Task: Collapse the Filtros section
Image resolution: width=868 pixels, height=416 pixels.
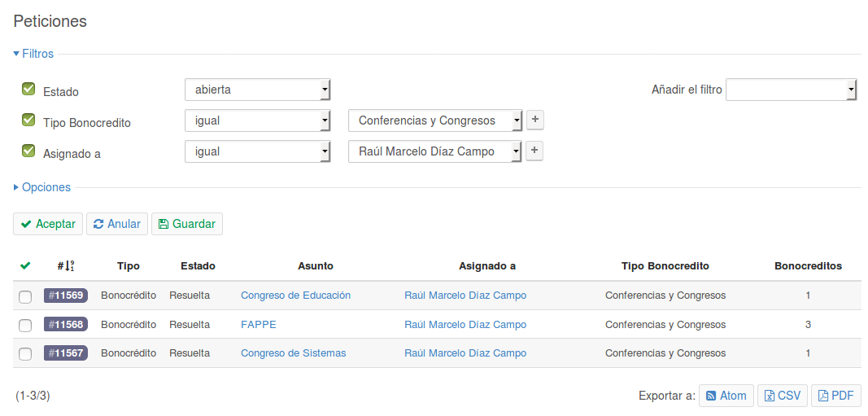Action: (34, 54)
